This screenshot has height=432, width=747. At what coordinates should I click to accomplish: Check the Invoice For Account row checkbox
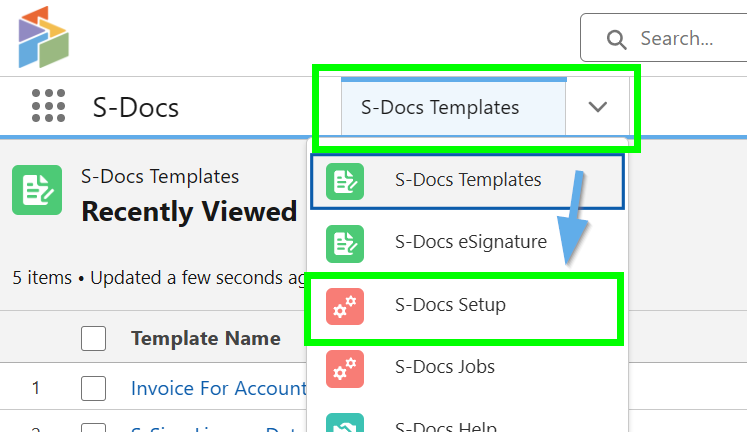click(x=93, y=388)
